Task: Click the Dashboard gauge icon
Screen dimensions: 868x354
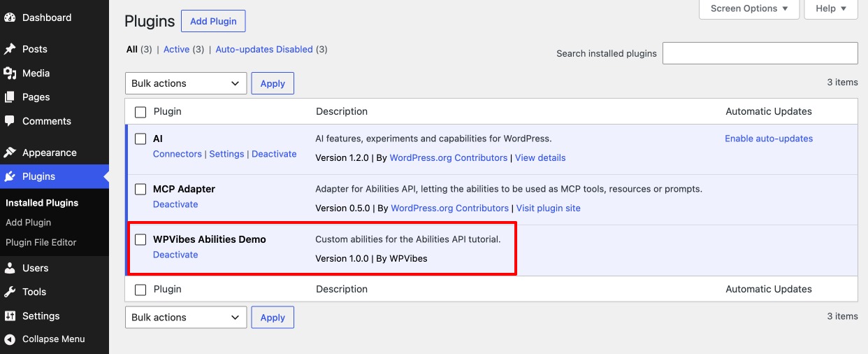Action: pyautogui.click(x=10, y=17)
